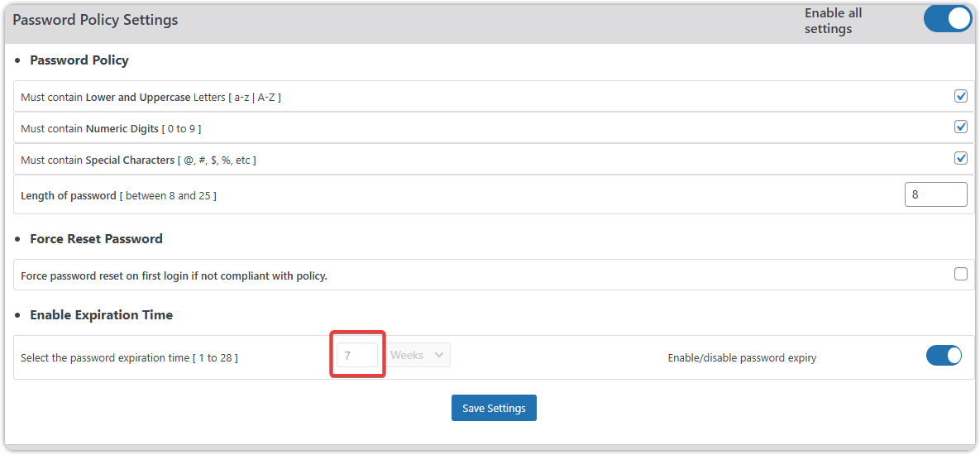Click the Force Reset Password section title

pyautogui.click(x=96, y=239)
